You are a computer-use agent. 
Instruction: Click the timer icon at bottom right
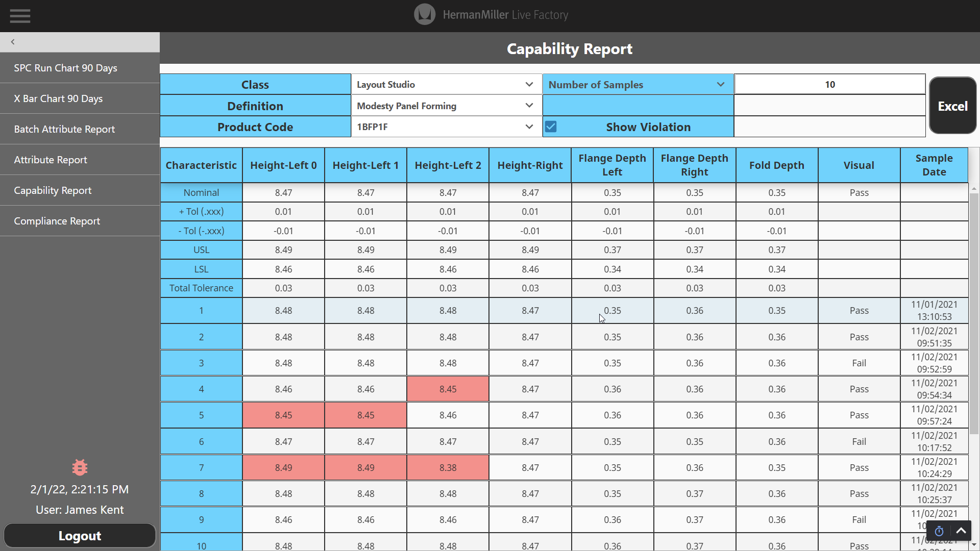pos(939,532)
